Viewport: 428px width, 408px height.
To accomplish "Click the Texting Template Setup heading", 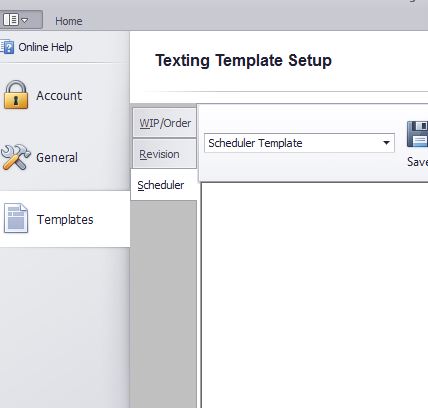I will [243, 61].
